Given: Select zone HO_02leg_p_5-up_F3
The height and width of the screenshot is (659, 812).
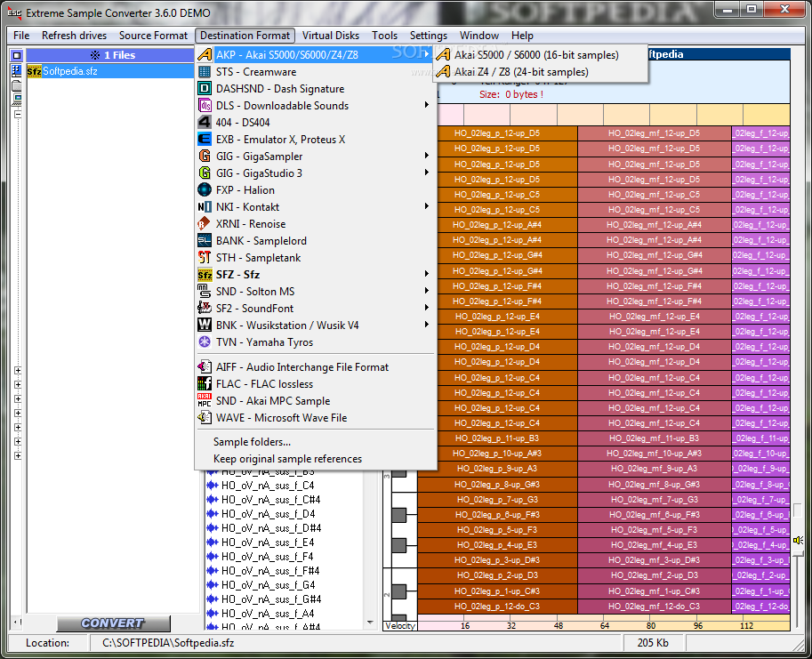Looking at the screenshot, I should tap(497, 530).
